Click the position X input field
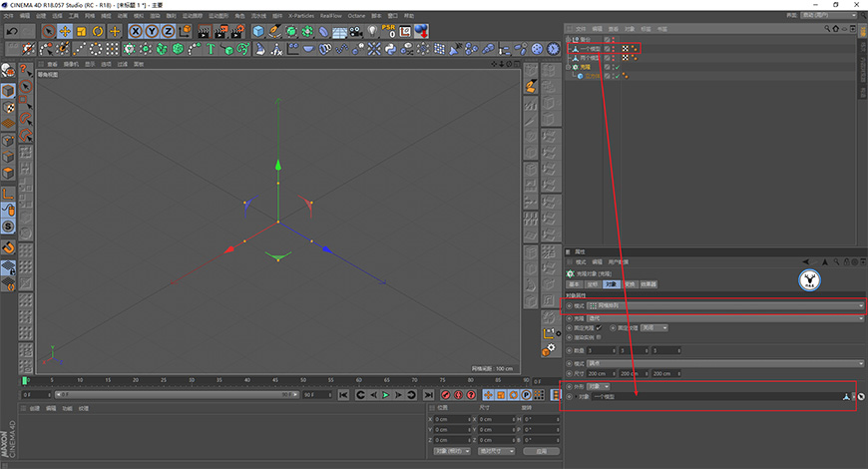The image size is (868, 469). point(452,419)
